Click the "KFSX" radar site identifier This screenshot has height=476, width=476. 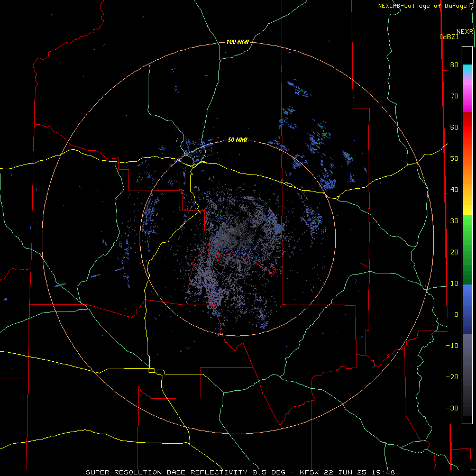click(x=309, y=472)
